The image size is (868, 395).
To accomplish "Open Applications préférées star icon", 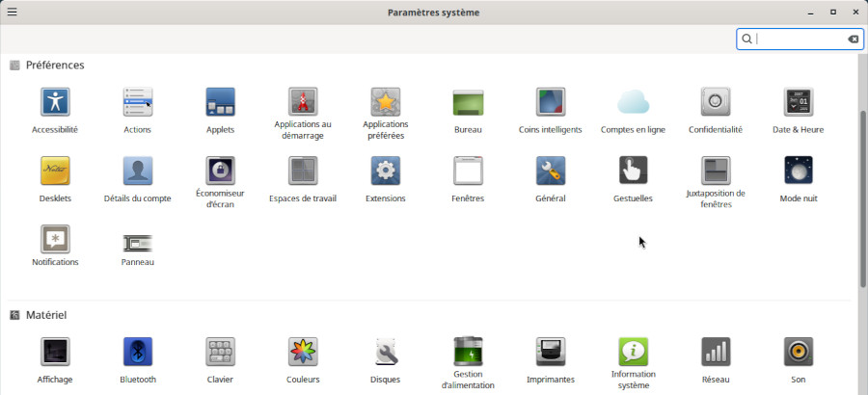I will click(385, 102).
